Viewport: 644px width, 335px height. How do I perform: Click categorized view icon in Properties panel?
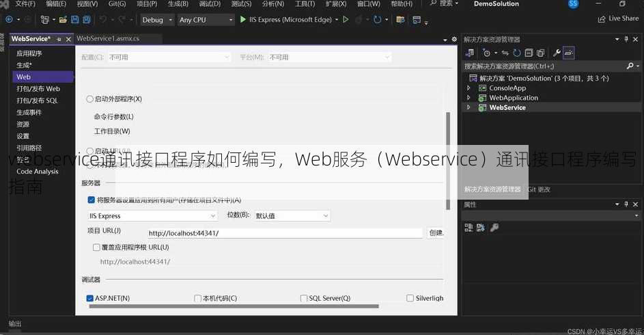[x=468, y=227]
